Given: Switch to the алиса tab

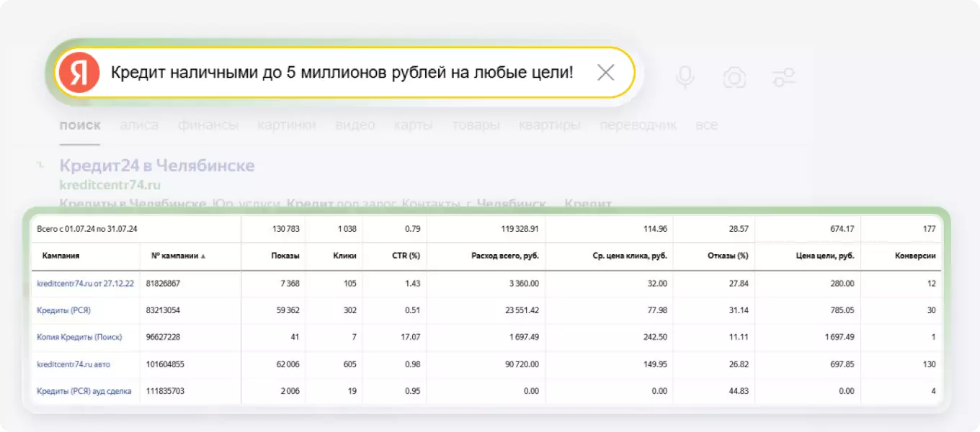Looking at the screenshot, I should coord(139,125).
